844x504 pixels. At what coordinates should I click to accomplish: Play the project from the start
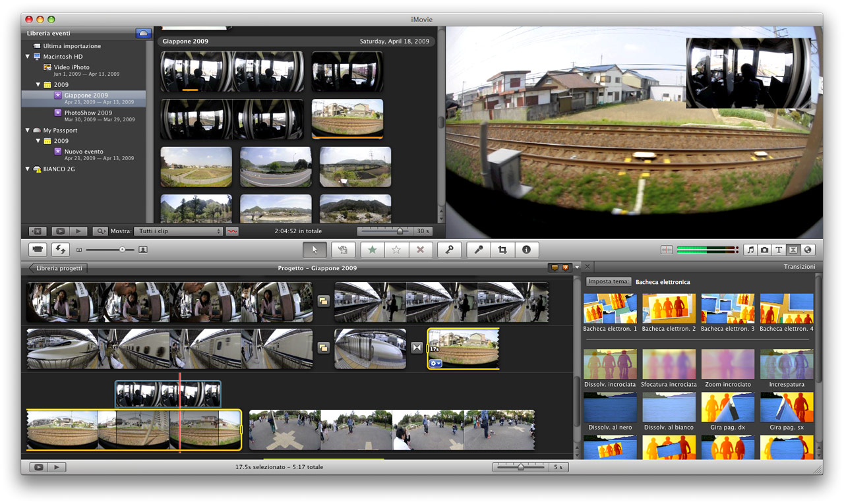(x=57, y=467)
